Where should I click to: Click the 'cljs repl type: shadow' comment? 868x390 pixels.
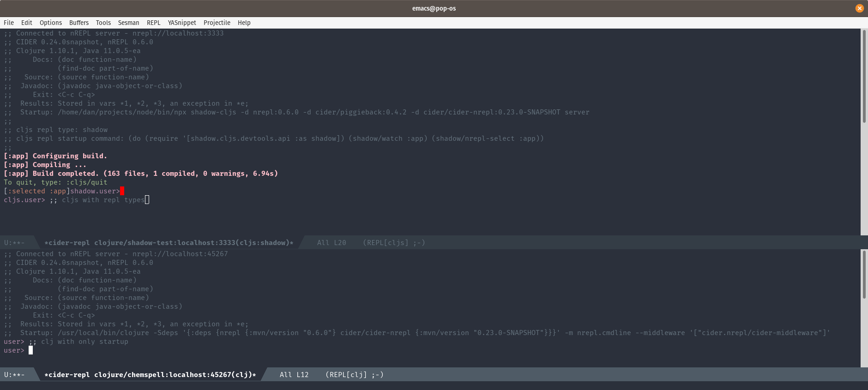coord(56,130)
